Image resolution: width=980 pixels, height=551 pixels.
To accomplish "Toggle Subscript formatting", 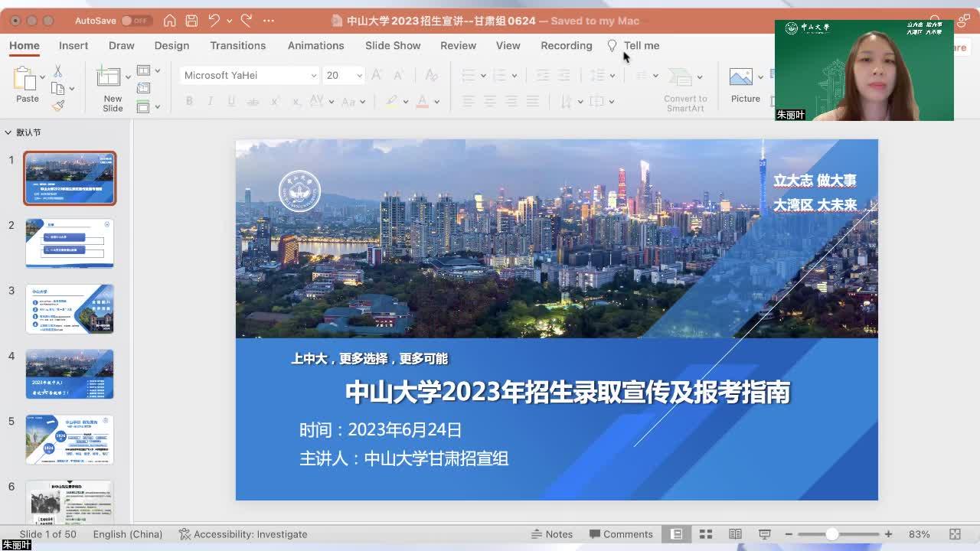I will point(296,101).
